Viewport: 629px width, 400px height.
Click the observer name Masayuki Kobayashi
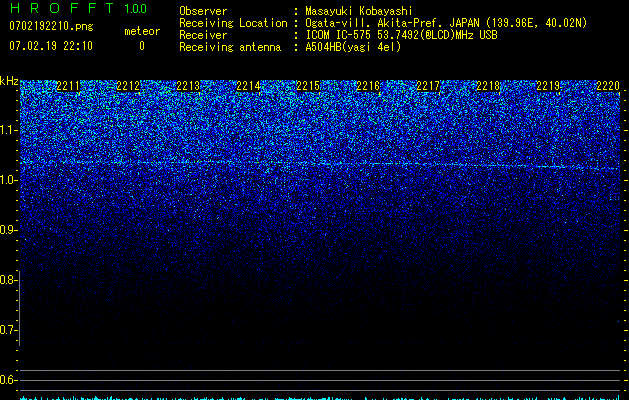coord(359,11)
